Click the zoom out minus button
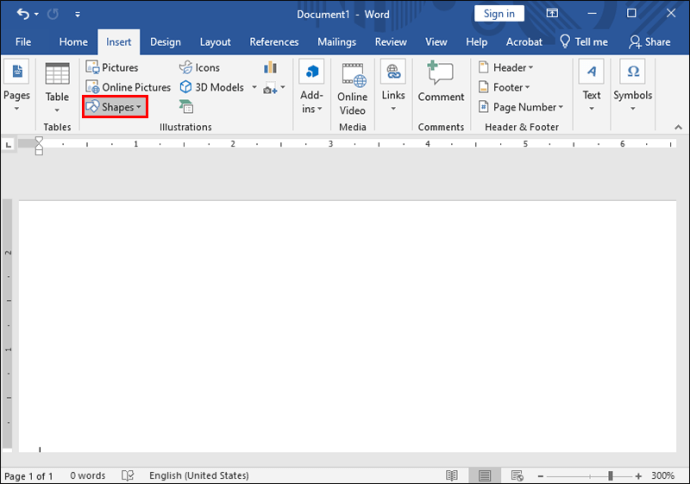The height and width of the screenshot is (484, 690). click(540, 476)
